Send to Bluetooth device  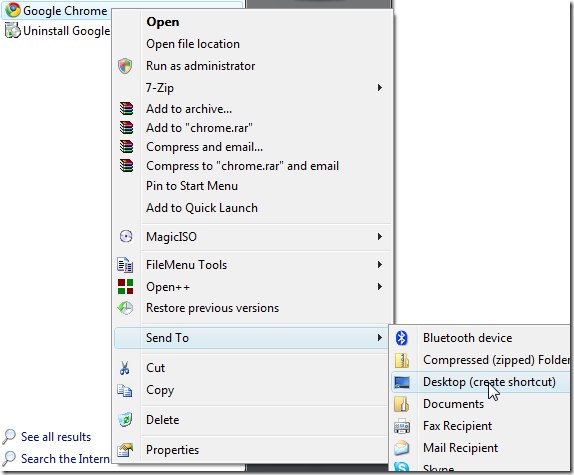tap(481, 338)
